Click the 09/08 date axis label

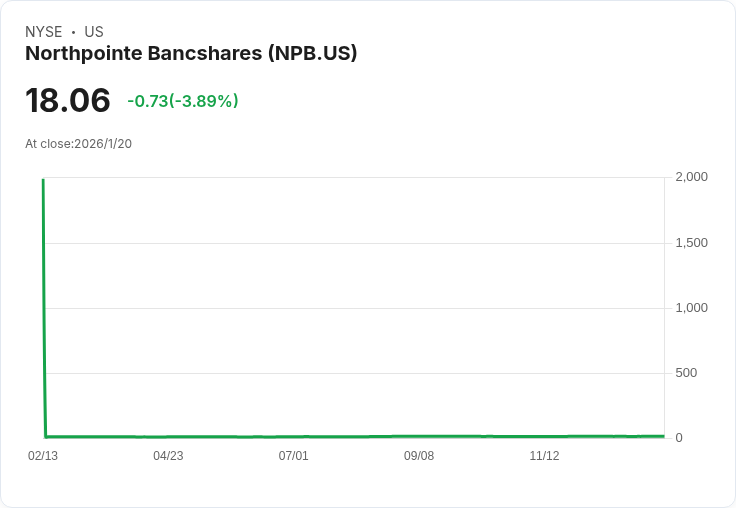click(x=418, y=456)
